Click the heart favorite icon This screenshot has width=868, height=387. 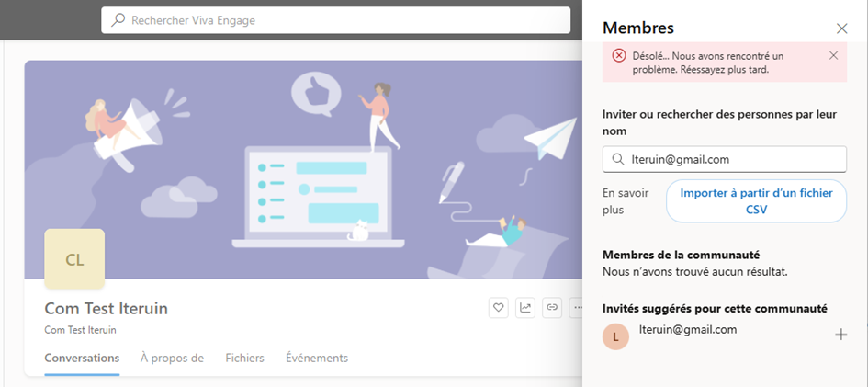(499, 308)
